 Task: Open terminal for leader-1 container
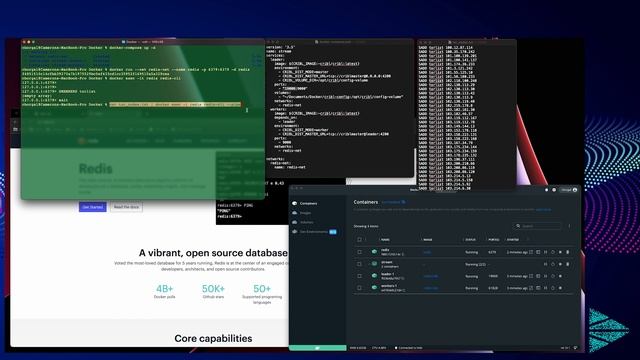point(538,276)
